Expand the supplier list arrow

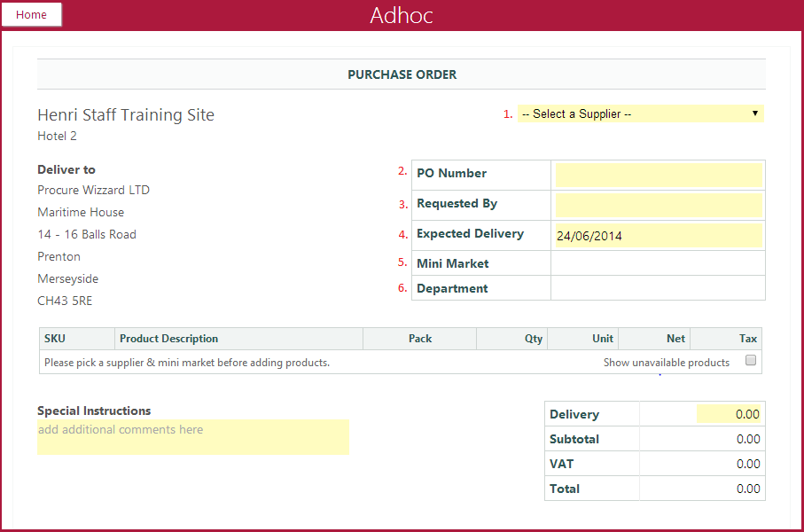pos(755,113)
